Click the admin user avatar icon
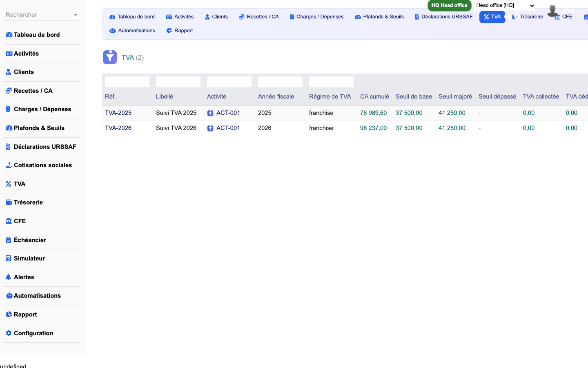Viewport: 588px width, 368px height. (x=552, y=11)
